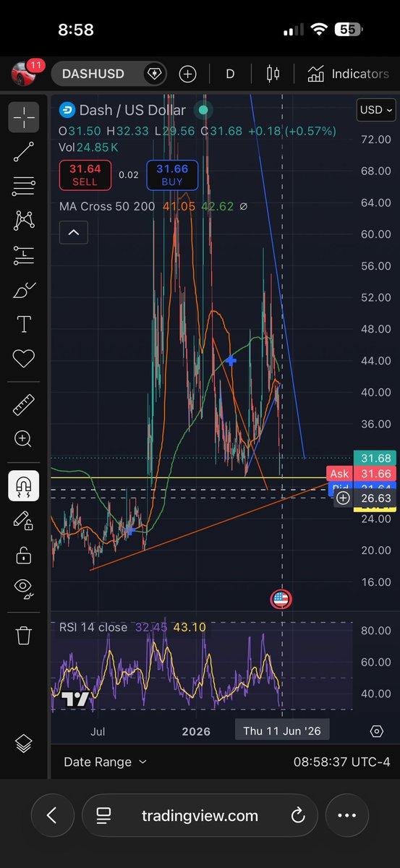
Task: Click the Jul time axis label
Action: 98,731
